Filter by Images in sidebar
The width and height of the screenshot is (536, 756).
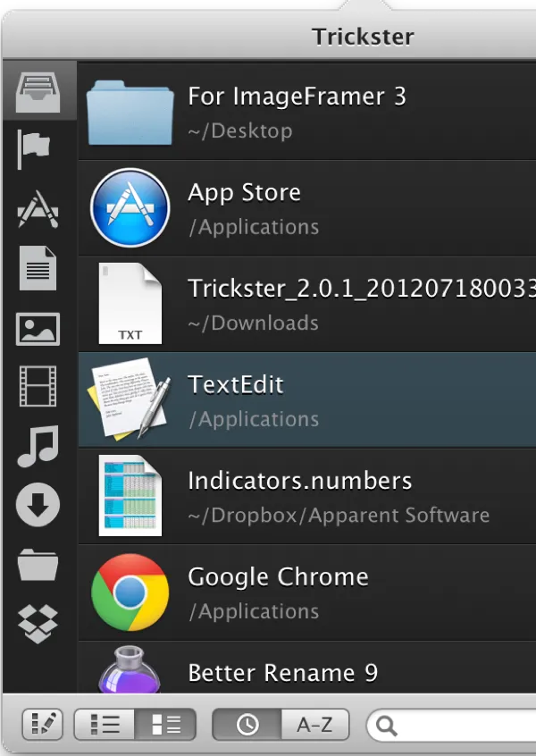click(38, 330)
